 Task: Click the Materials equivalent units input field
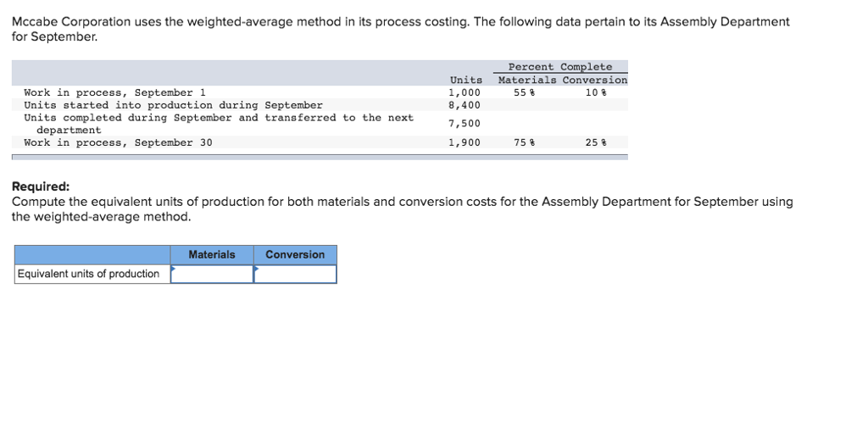pyautogui.click(x=212, y=274)
